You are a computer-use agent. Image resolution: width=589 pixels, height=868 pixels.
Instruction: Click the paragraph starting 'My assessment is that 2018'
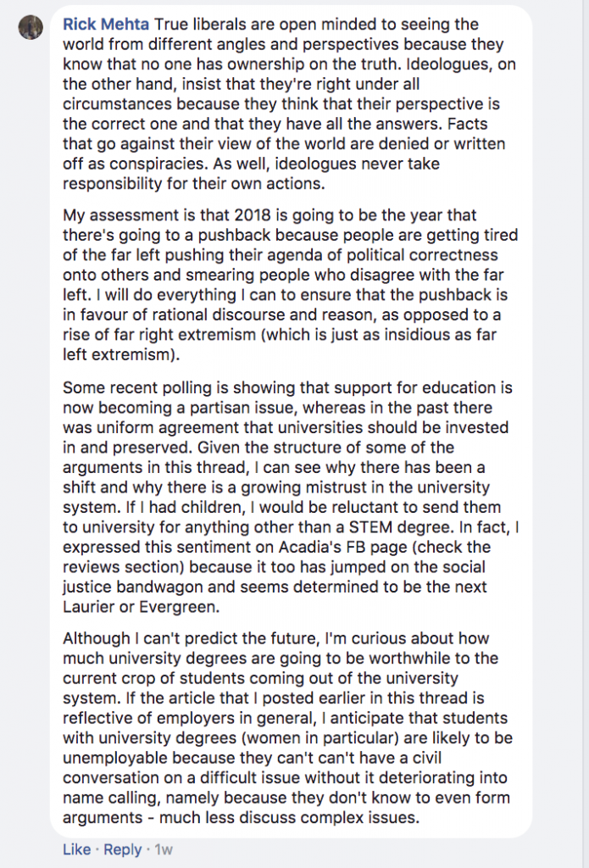pyautogui.click(x=290, y=285)
